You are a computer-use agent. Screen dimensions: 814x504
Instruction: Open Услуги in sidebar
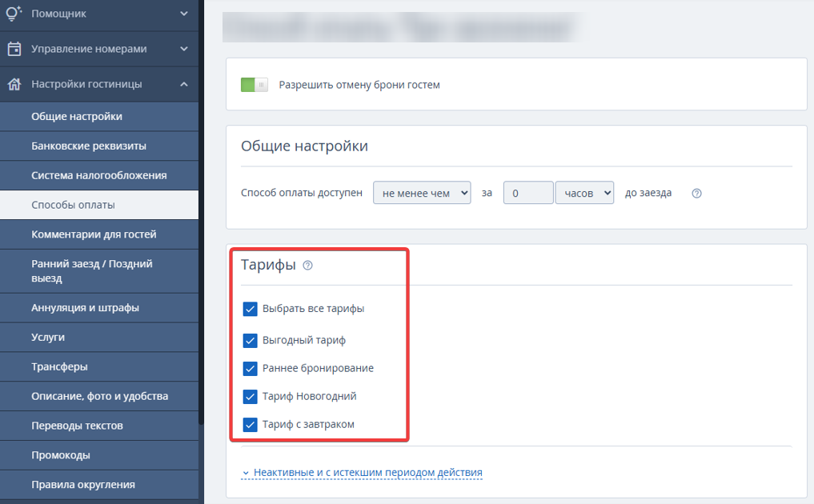pyautogui.click(x=99, y=338)
